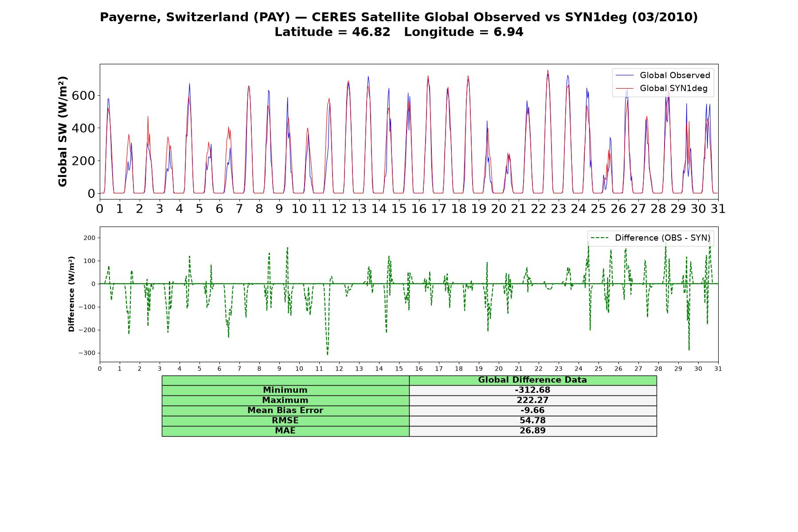The height and width of the screenshot is (532, 798).
Task: Click day 22 tick on top chart
Action: 538,209
